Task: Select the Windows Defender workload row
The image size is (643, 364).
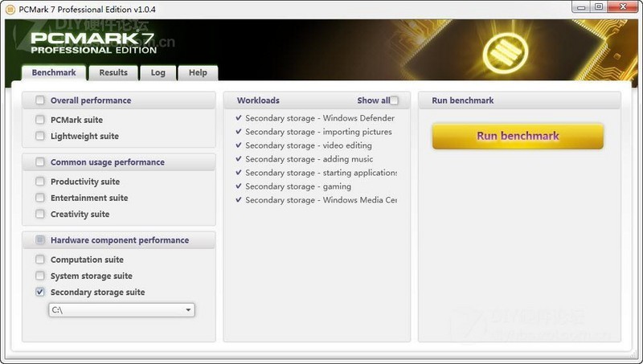Action: click(315, 118)
